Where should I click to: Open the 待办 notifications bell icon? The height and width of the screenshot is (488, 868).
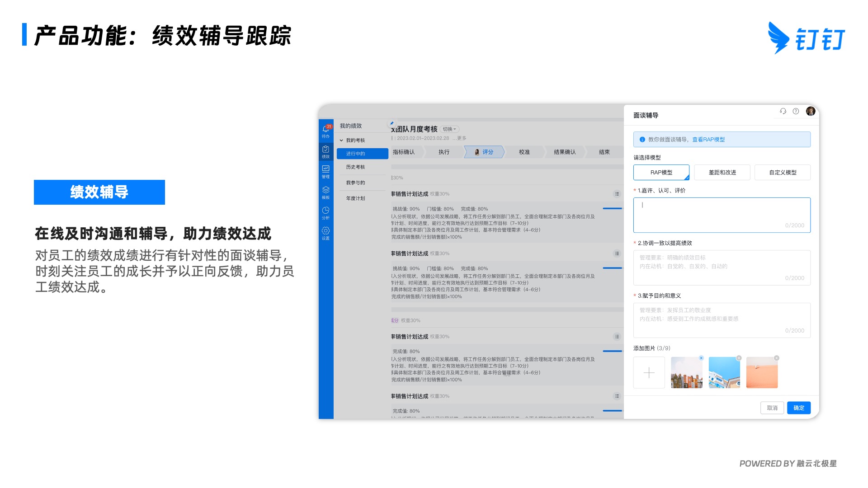325,130
